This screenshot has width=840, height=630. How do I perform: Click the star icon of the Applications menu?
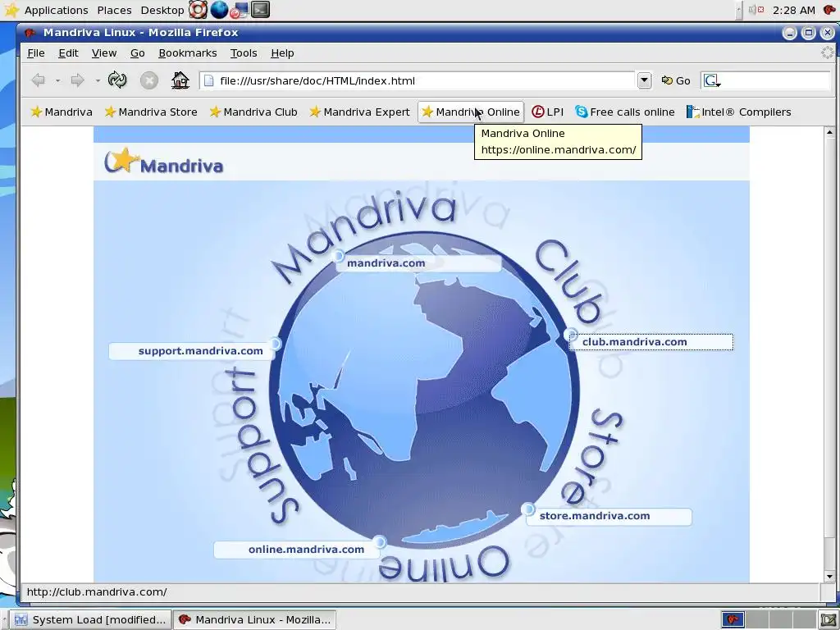tap(11, 10)
